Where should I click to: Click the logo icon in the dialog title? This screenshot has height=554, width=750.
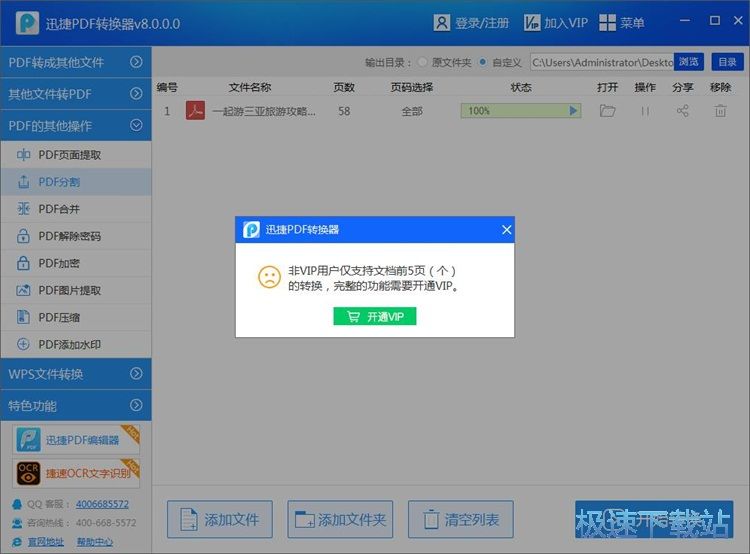pos(251,230)
